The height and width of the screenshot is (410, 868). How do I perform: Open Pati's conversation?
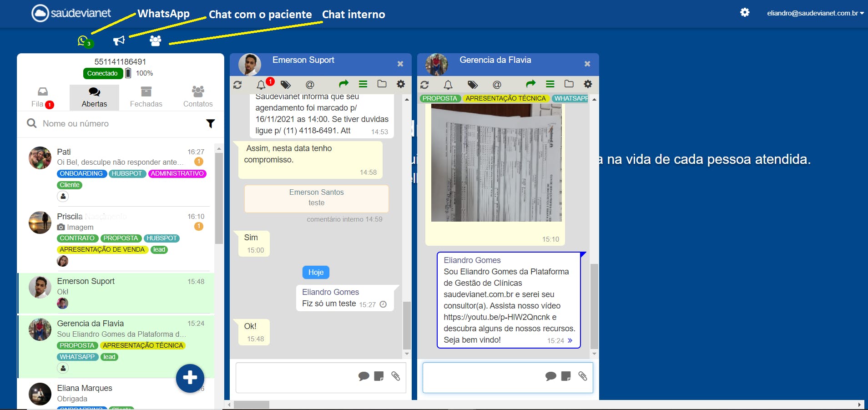pyautogui.click(x=116, y=174)
